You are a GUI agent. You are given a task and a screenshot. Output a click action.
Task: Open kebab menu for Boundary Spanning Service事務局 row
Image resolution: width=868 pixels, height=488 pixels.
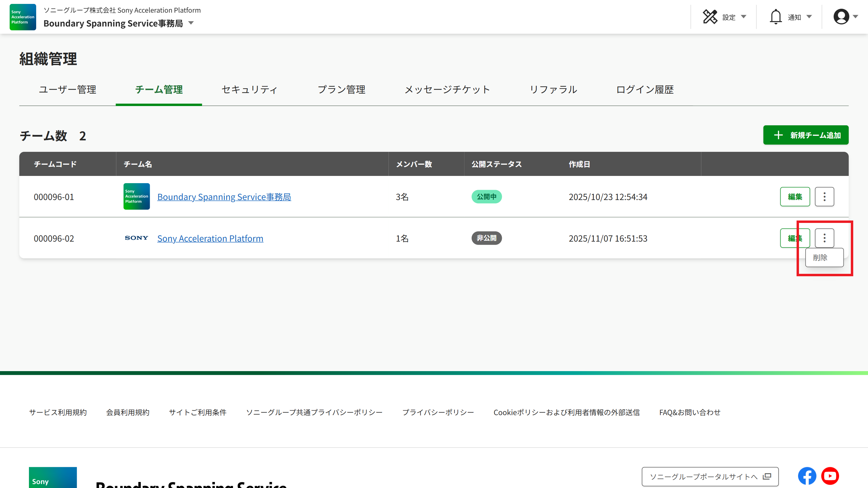click(x=824, y=196)
